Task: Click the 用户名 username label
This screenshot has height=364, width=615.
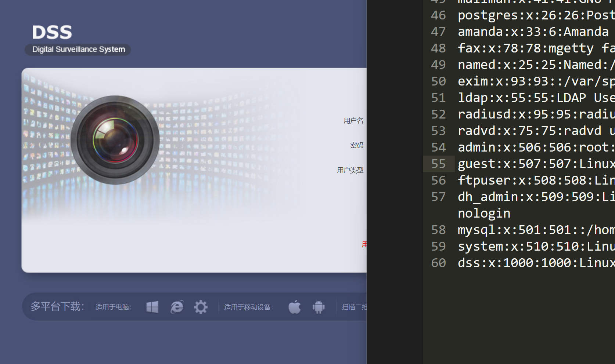Action: 353,121
